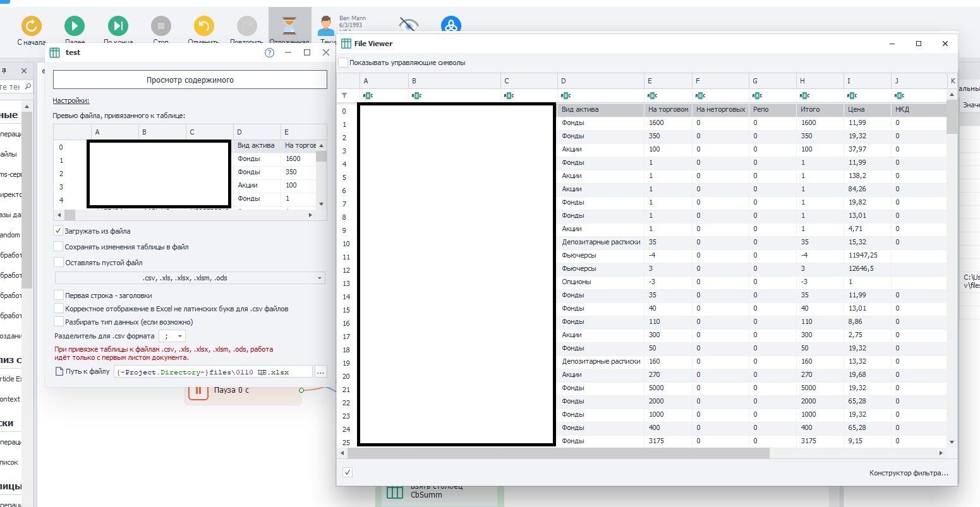Check 'Разбирать тип данных (если возможно)'
The image size is (980, 507).
pyautogui.click(x=58, y=322)
